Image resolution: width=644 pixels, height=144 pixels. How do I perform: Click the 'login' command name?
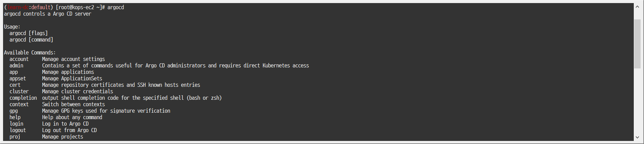click(x=16, y=124)
